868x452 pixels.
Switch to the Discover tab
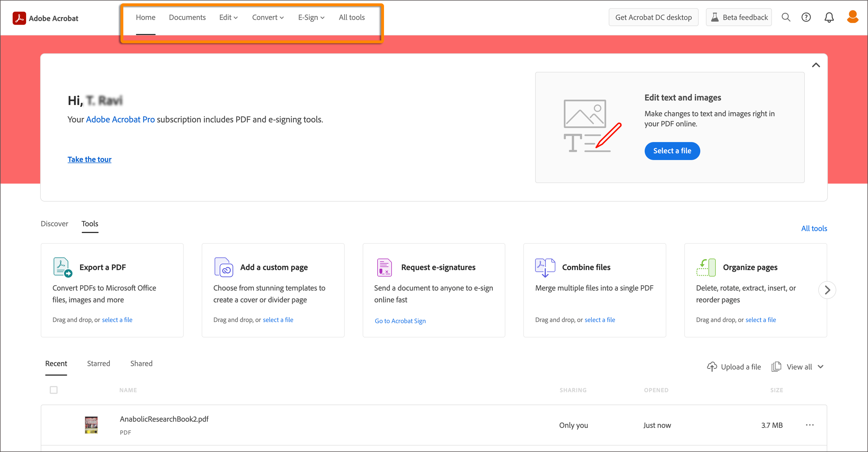coord(56,224)
